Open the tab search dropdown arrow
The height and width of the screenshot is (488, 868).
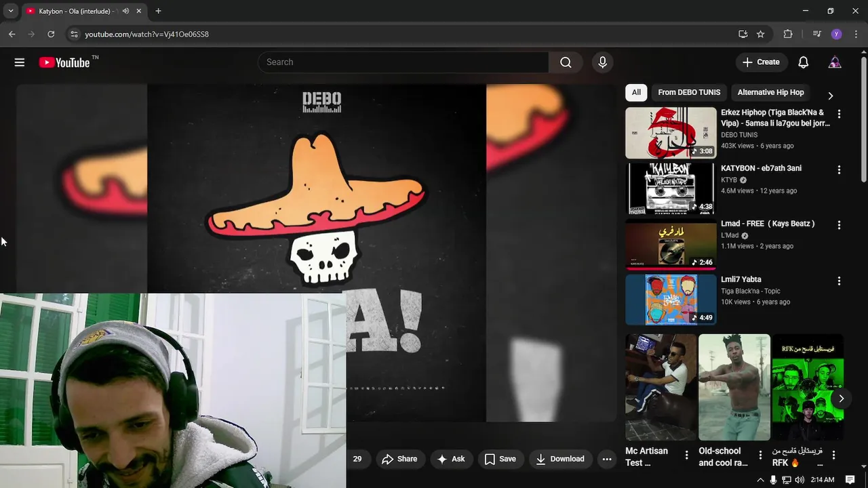(x=10, y=11)
